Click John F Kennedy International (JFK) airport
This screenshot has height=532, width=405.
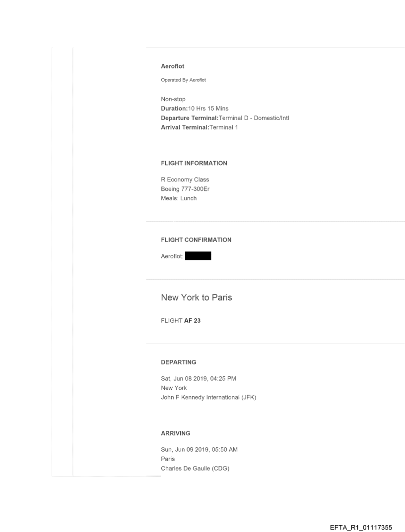tap(208, 398)
